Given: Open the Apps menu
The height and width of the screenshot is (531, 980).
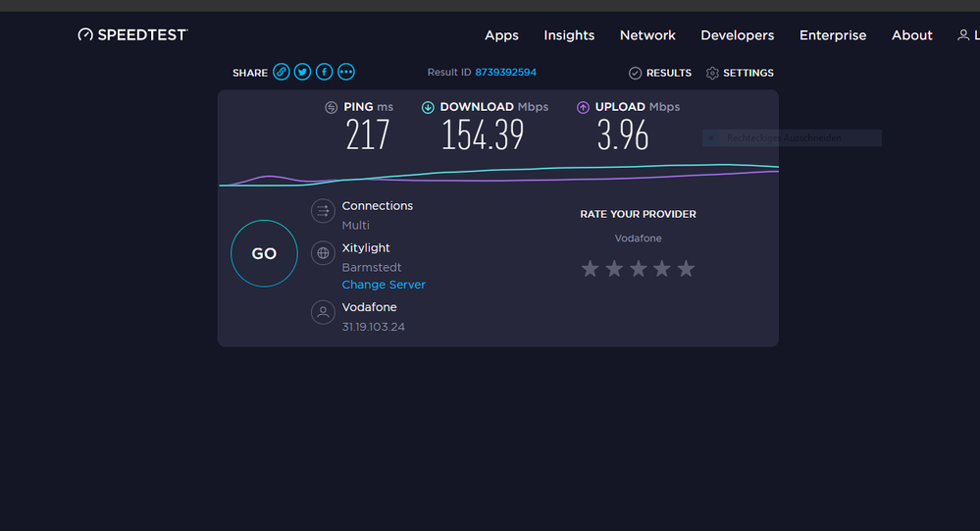Looking at the screenshot, I should coord(501,35).
